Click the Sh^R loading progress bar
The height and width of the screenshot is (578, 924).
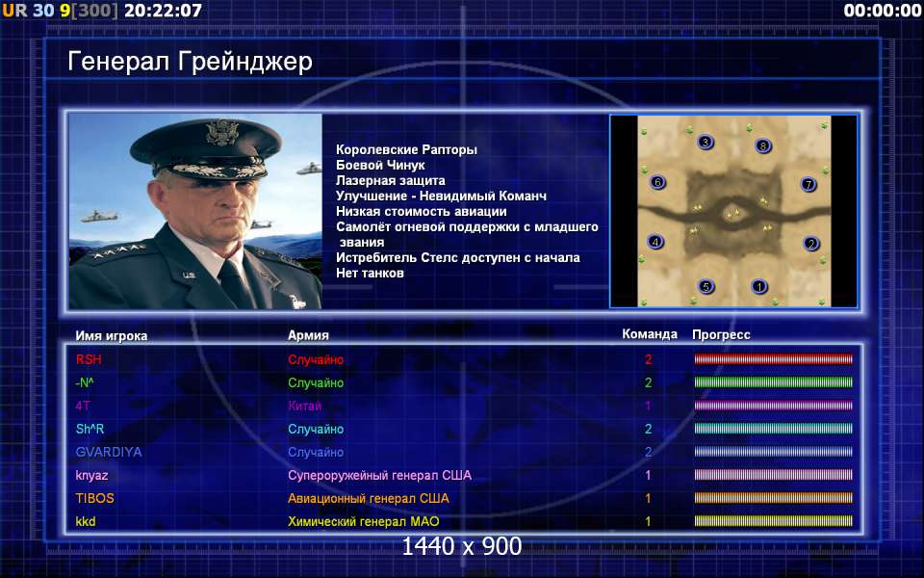tap(773, 429)
